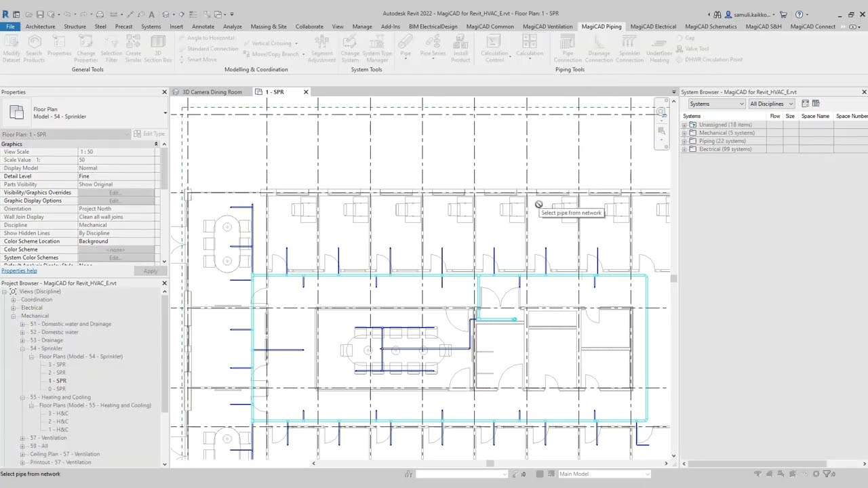Click the Properties help link
868x488 pixels.
[19, 270]
